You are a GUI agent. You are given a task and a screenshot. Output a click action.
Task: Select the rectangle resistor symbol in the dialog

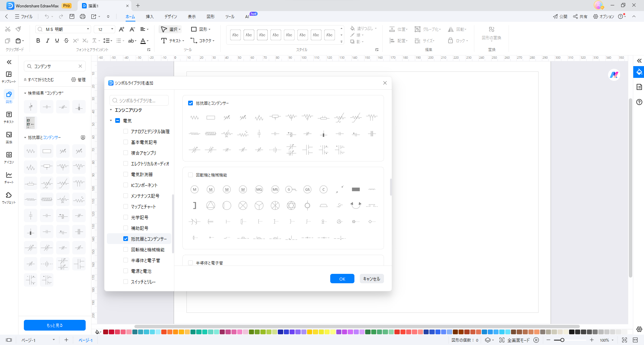(x=211, y=117)
